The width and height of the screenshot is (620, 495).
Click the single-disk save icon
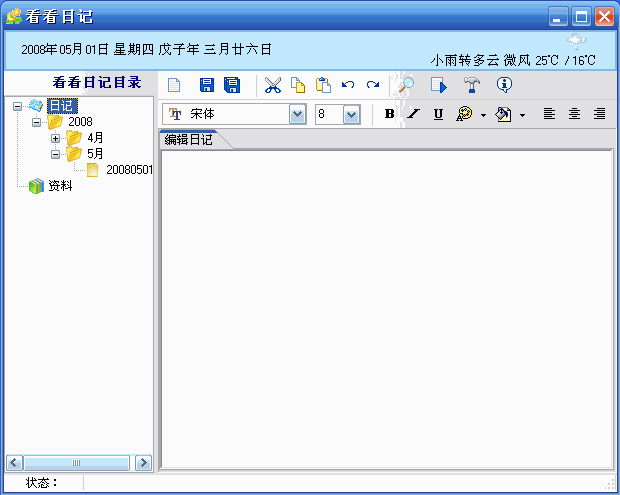(x=207, y=86)
